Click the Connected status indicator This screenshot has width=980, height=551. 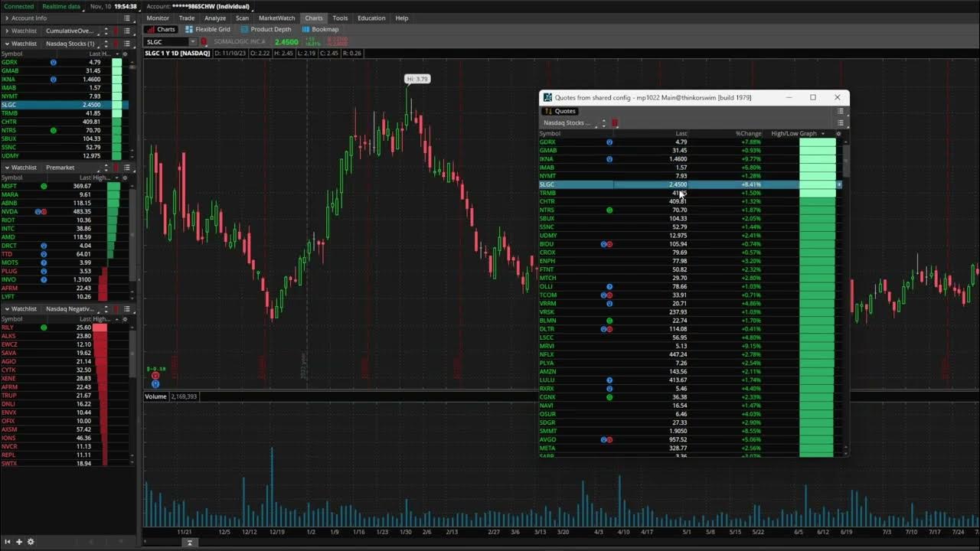click(18, 6)
